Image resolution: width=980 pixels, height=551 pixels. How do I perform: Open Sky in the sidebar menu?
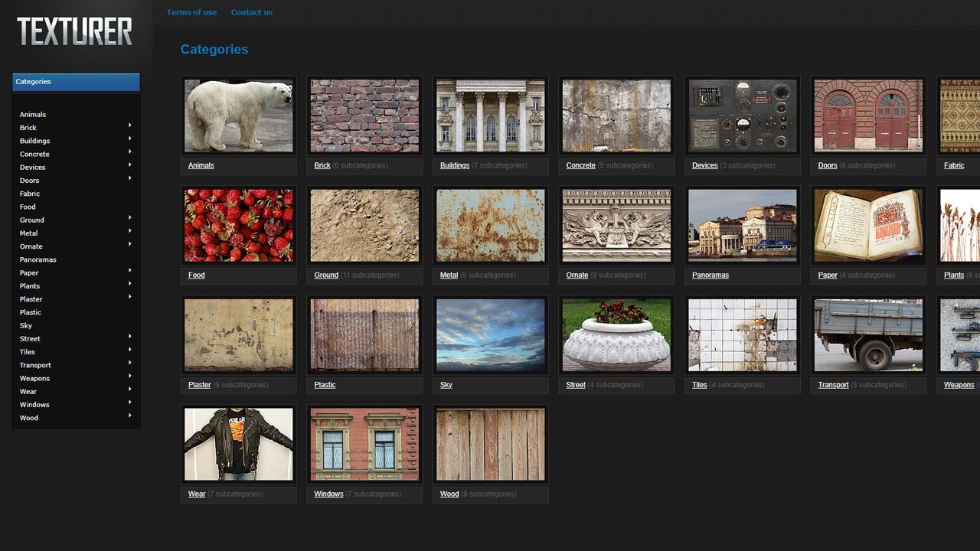coord(26,325)
